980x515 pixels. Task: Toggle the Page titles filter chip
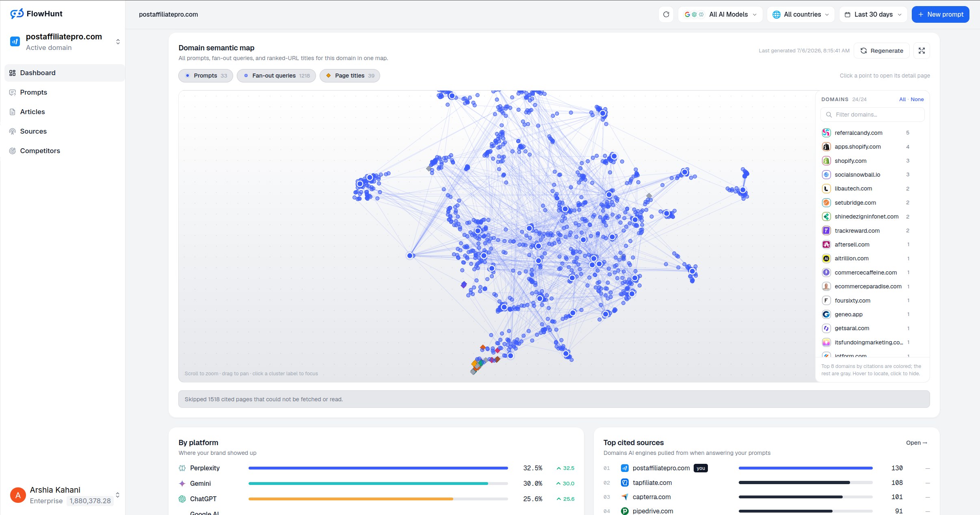click(x=350, y=76)
